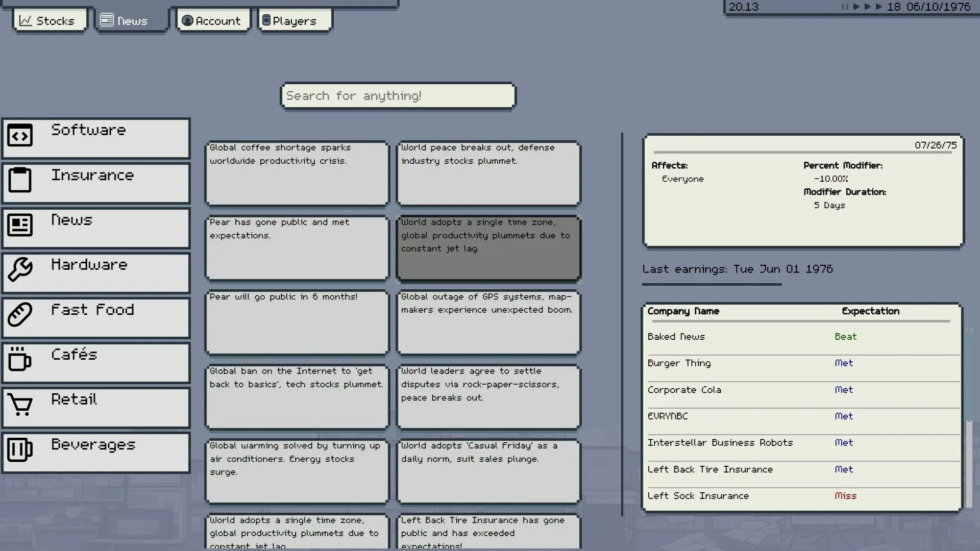Screen dimensions: 980x551
Task: Open the Account tab
Action: coord(212,21)
